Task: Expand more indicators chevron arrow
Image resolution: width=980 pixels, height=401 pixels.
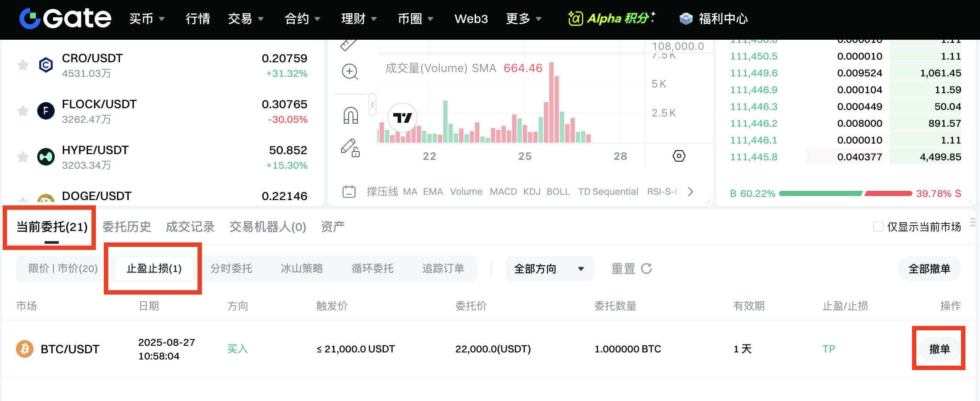Action: [691, 192]
